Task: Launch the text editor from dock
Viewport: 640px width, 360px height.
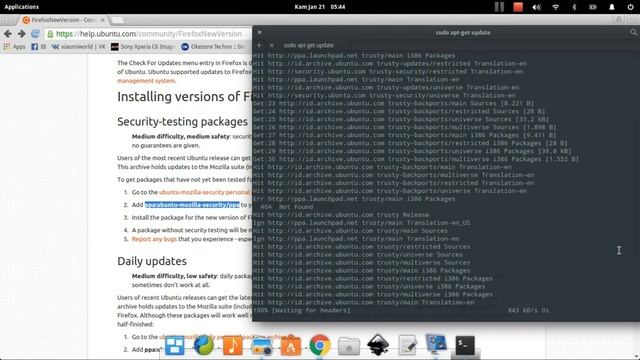Action: pyautogui.click(x=407, y=346)
